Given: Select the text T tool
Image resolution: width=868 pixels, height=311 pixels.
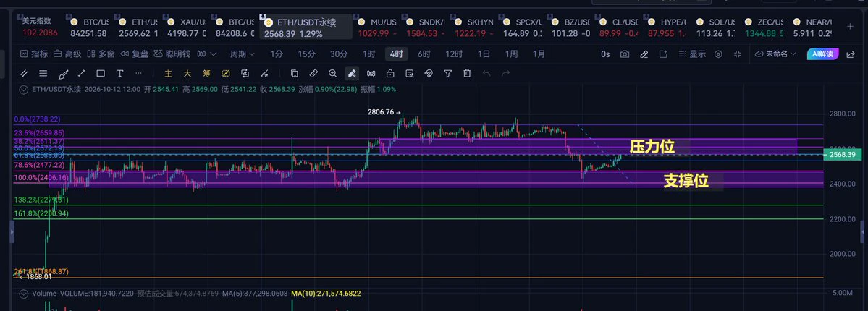Looking at the screenshot, I should (x=119, y=73).
